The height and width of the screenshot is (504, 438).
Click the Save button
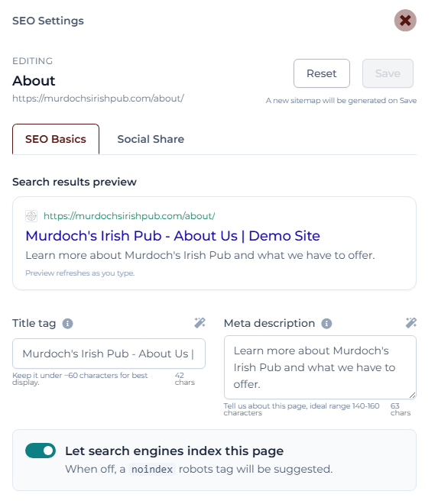(x=388, y=73)
